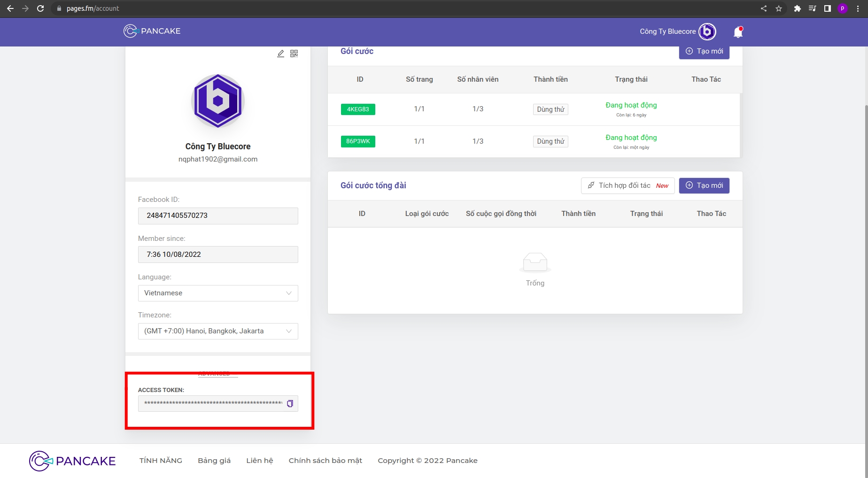Open Chính sách bảo mật link
This screenshot has height=478, width=868.
pyautogui.click(x=325, y=461)
